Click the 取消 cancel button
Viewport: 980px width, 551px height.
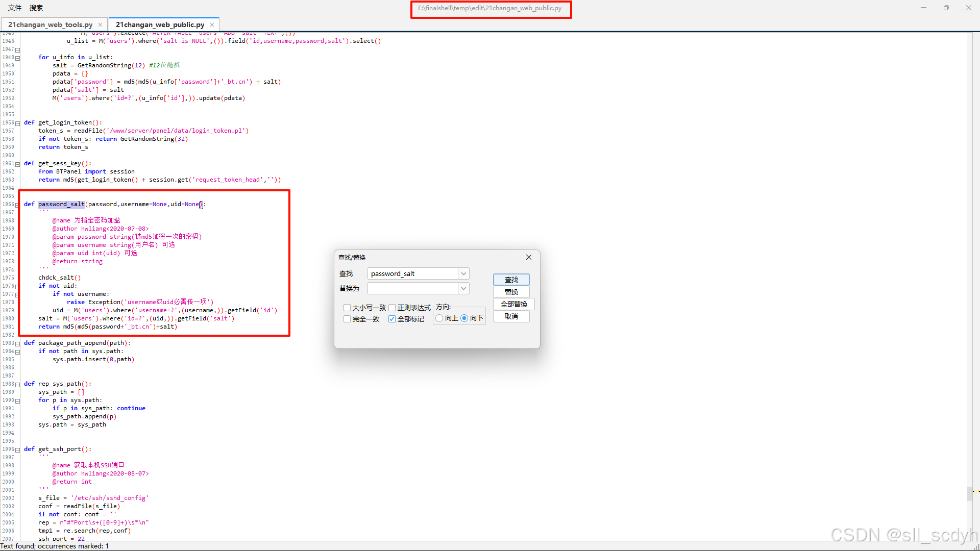tap(511, 317)
